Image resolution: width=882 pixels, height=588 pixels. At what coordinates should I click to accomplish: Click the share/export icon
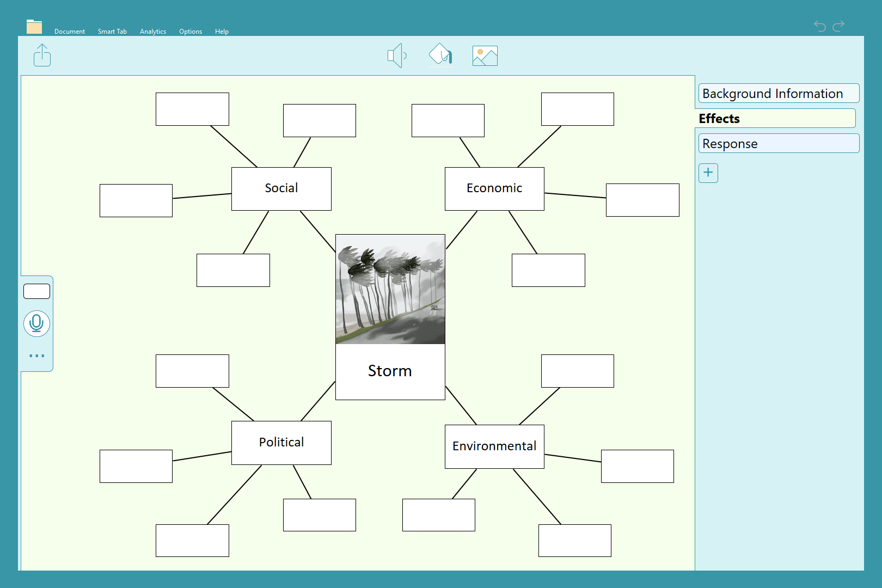[42, 56]
